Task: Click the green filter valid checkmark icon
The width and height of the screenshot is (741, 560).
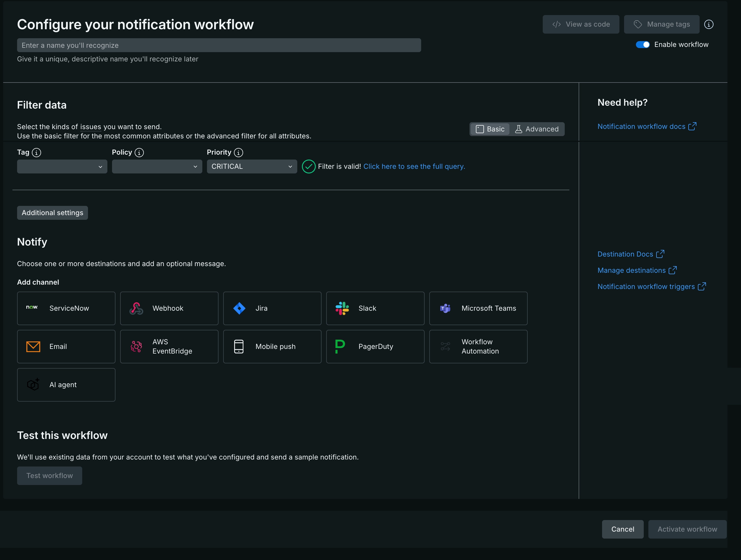Action: (309, 166)
